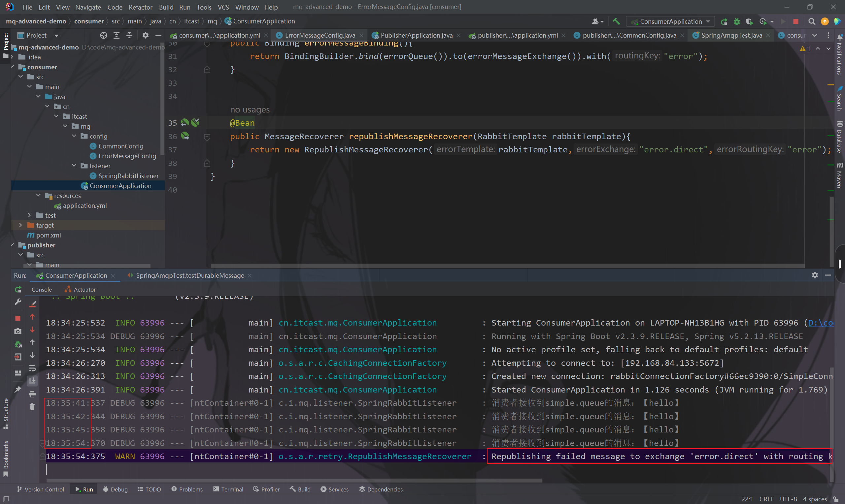Toggle scroll to end of console

32,381
